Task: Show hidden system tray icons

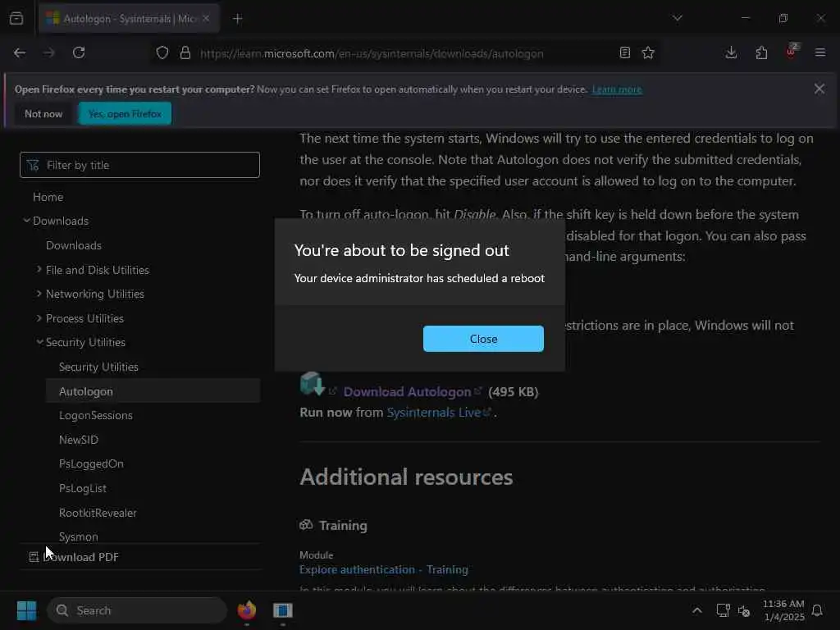Action: point(697,610)
